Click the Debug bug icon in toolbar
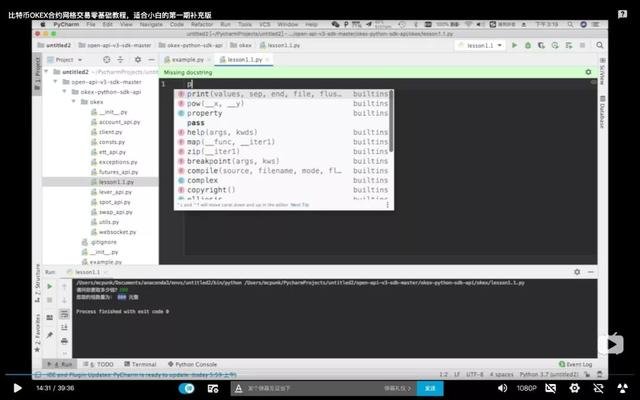This screenshot has width=640, height=400. coord(528,45)
